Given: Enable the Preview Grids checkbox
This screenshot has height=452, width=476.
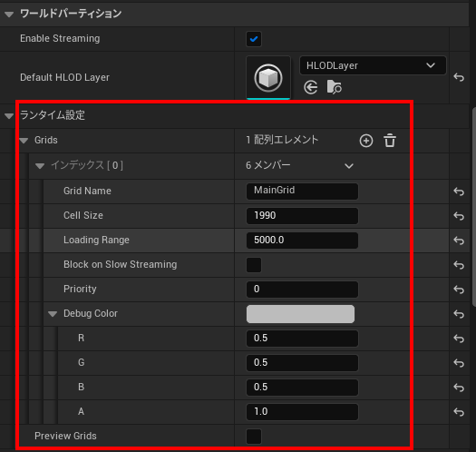Looking at the screenshot, I should click(x=254, y=437).
